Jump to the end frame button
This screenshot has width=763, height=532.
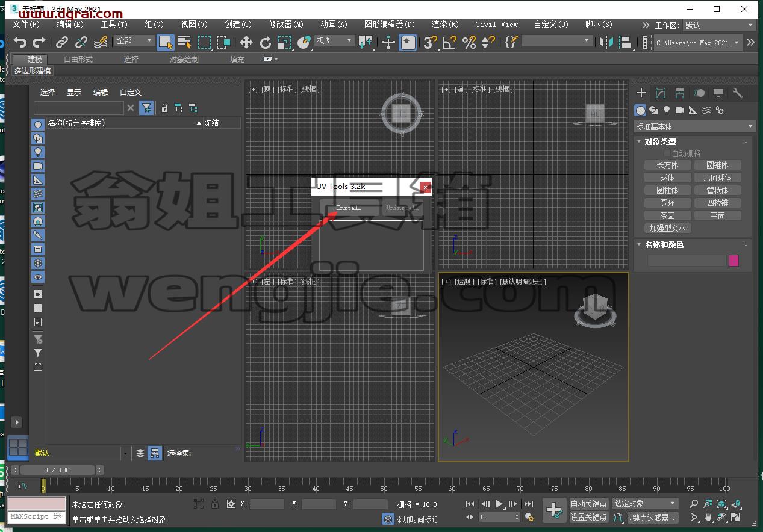(x=528, y=504)
